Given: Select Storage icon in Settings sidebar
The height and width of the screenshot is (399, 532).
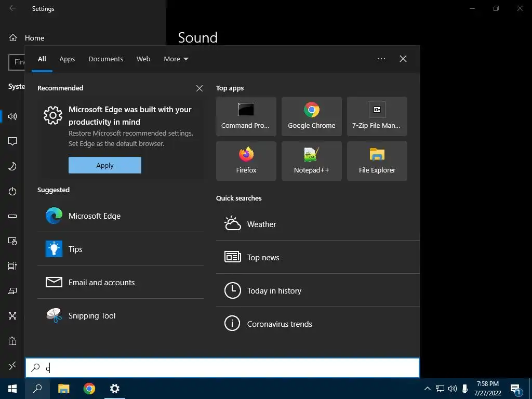Looking at the screenshot, I should coord(12,216).
